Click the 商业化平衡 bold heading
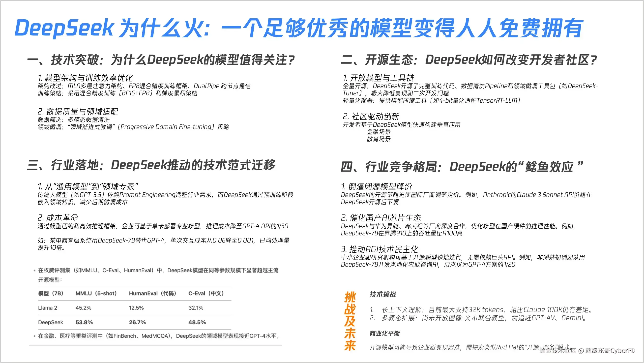Viewport: 644px width, 363px height. (x=385, y=333)
